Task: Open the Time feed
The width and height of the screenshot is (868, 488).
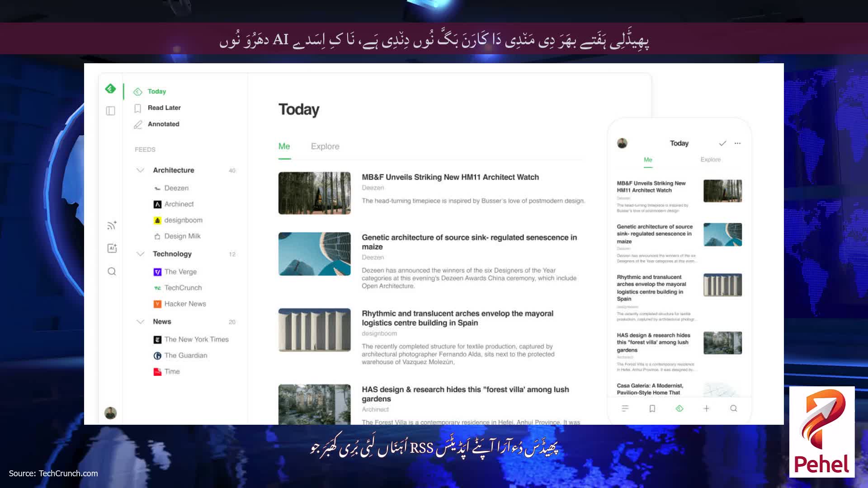Action: 172,372
